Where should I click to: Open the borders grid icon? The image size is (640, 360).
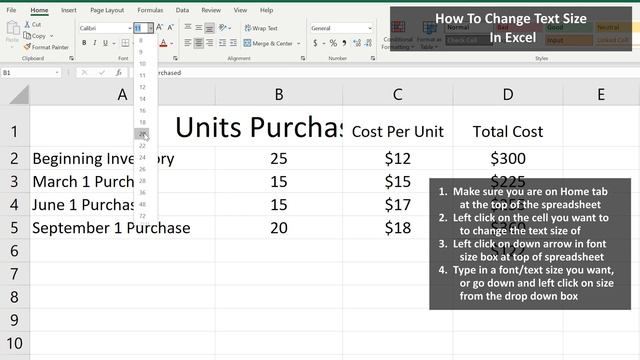125,43
